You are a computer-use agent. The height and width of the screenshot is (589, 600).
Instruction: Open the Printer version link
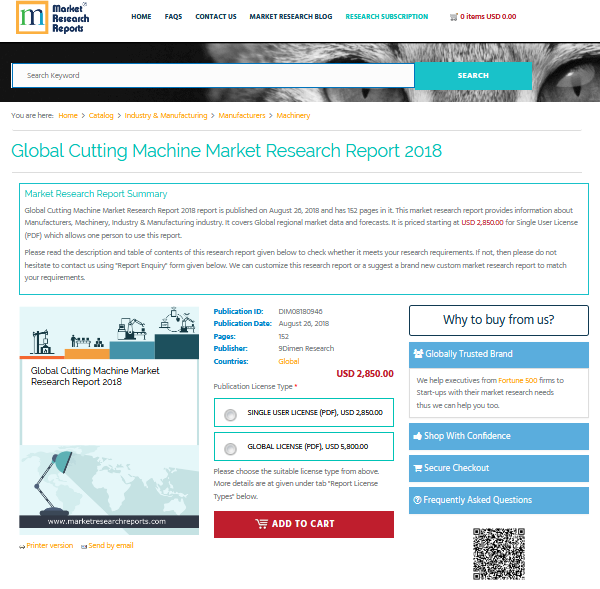click(50, 546)
